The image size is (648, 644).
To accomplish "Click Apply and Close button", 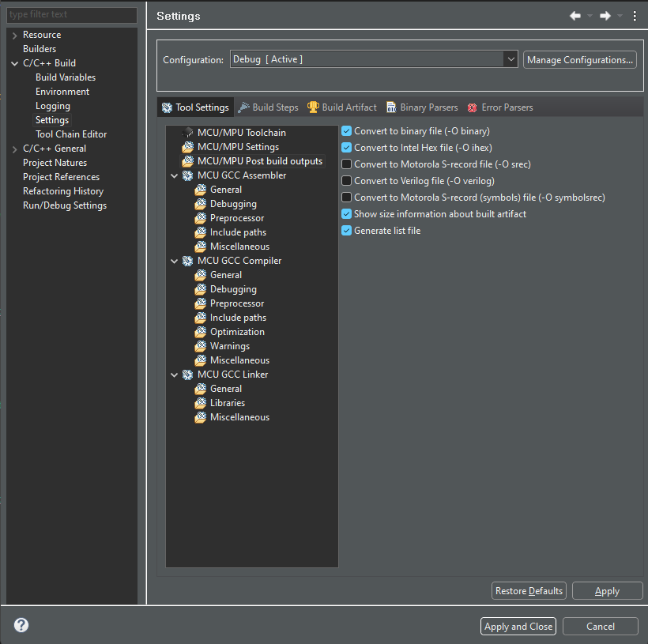I will [x=518, y=627].
